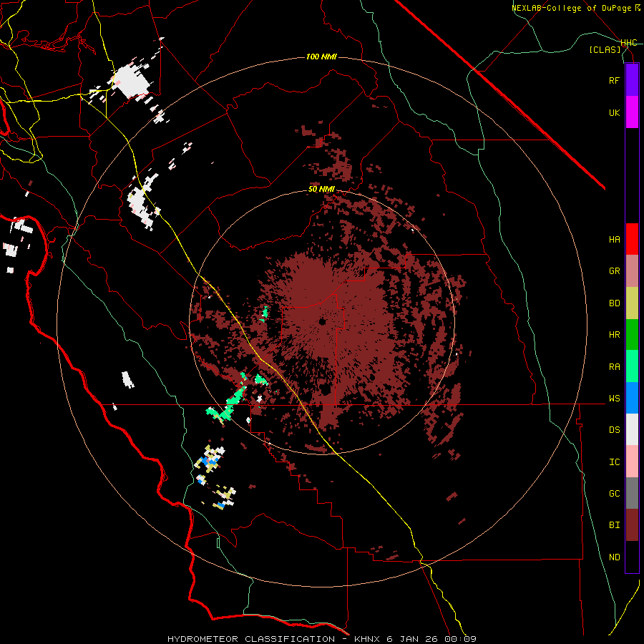The height and width of the screenshot is (644, 644).
Task: Click the radar site center dot
Action: click(x=322, y=321)
